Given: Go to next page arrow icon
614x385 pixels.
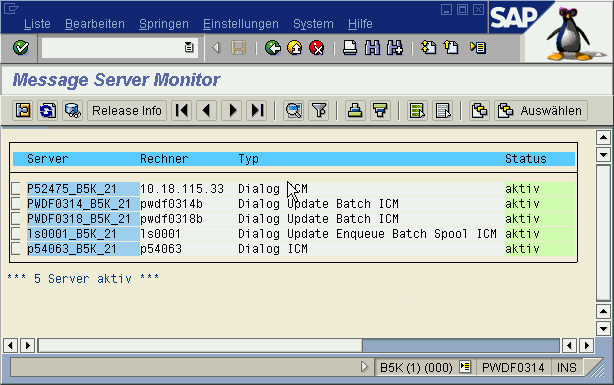Looking at the screenshot, I should 232,110.
